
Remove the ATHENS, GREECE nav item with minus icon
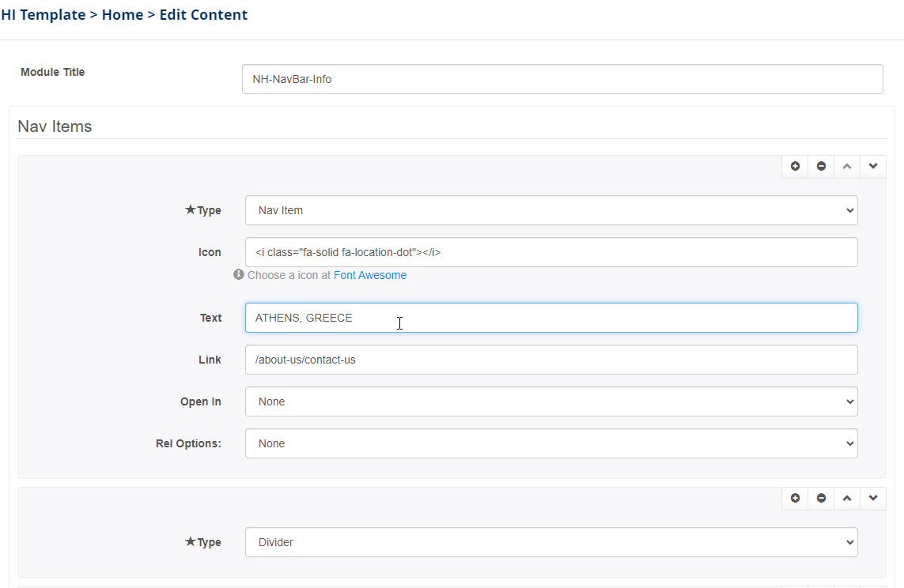(x=821, y=167)
